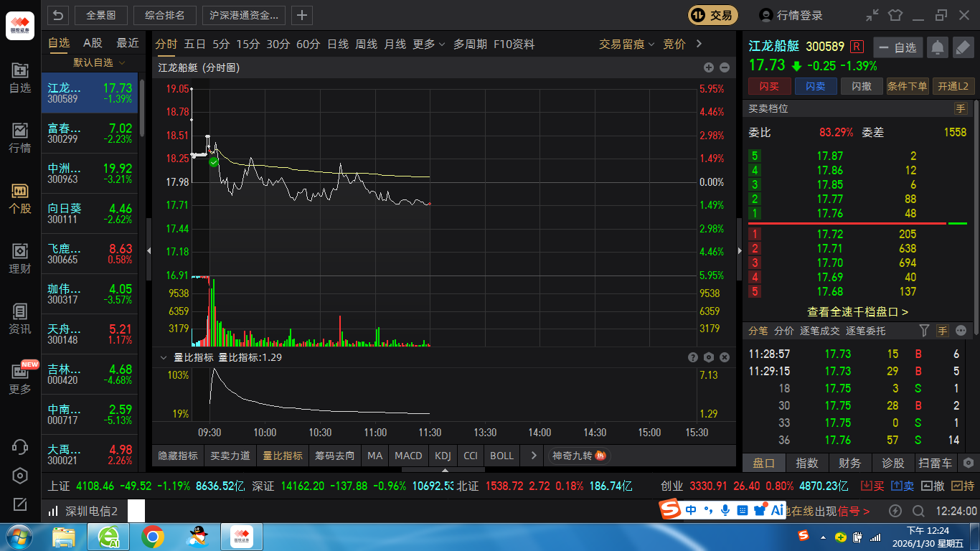Open Windows Start menu orb
Image resolution: width=980 pixels, height=551 pixels.
(19, 537)
